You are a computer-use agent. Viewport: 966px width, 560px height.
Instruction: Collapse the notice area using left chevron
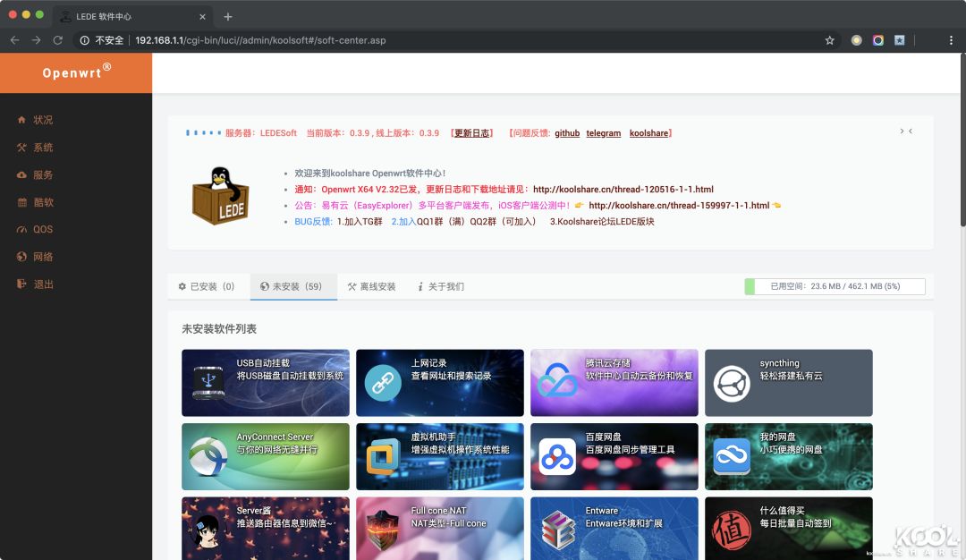[911, 130]
